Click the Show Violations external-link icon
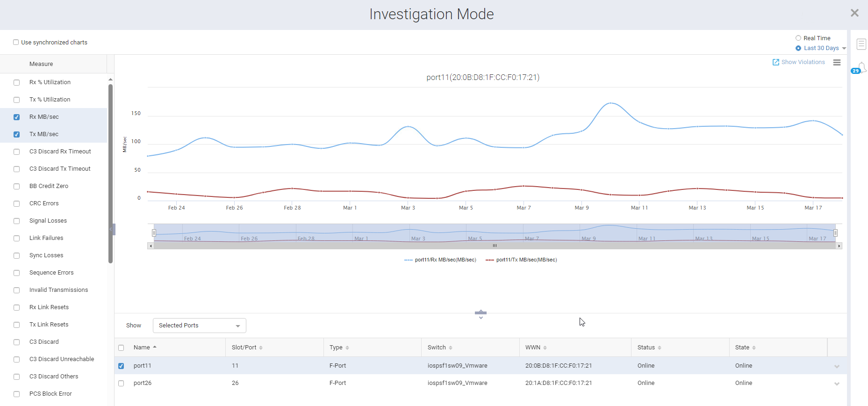Viewport: 868px width, 406px height. pos(775,62)
